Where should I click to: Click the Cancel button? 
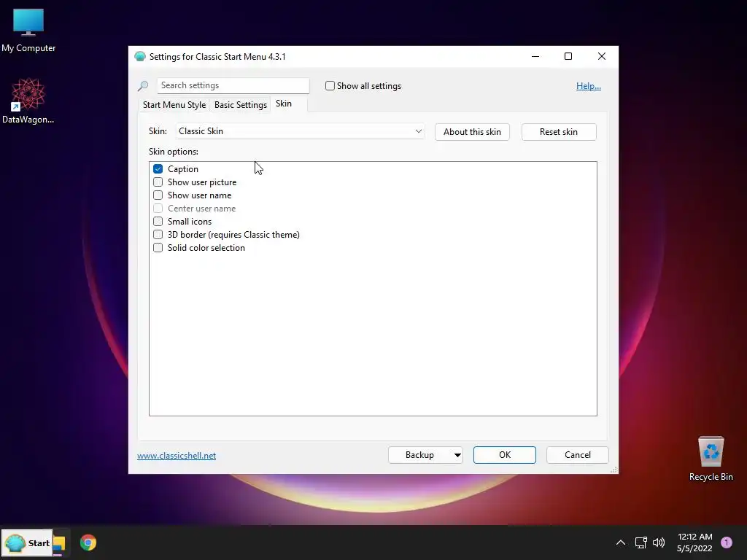578,455
